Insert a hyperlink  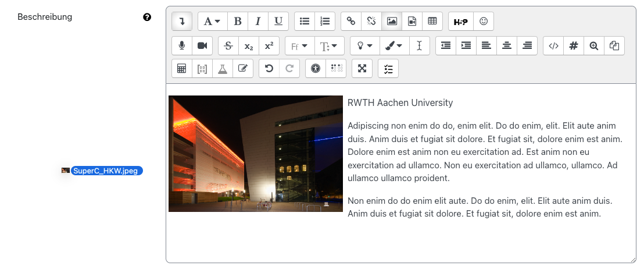(x=350, y=22)
